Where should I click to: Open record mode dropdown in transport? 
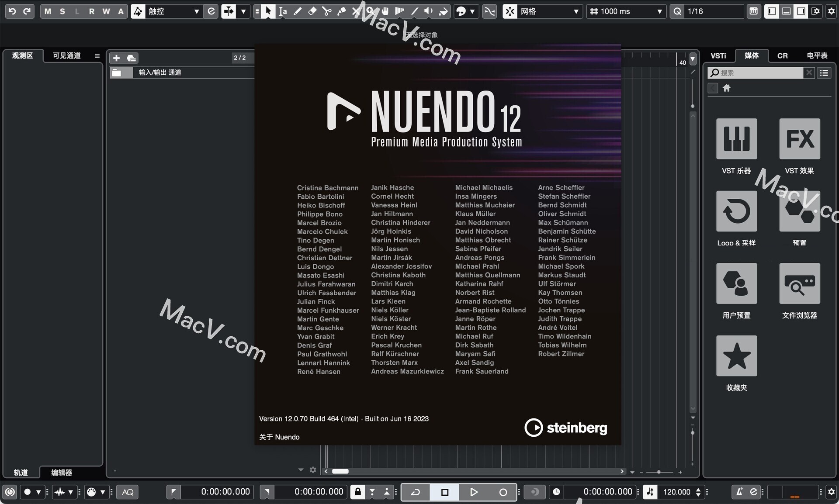[38, 492]
